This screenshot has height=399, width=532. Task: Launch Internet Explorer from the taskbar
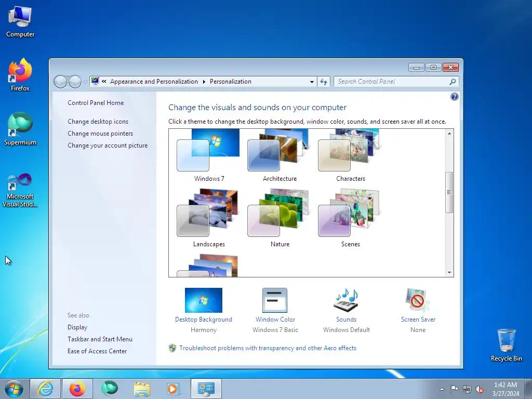point(45,389)
